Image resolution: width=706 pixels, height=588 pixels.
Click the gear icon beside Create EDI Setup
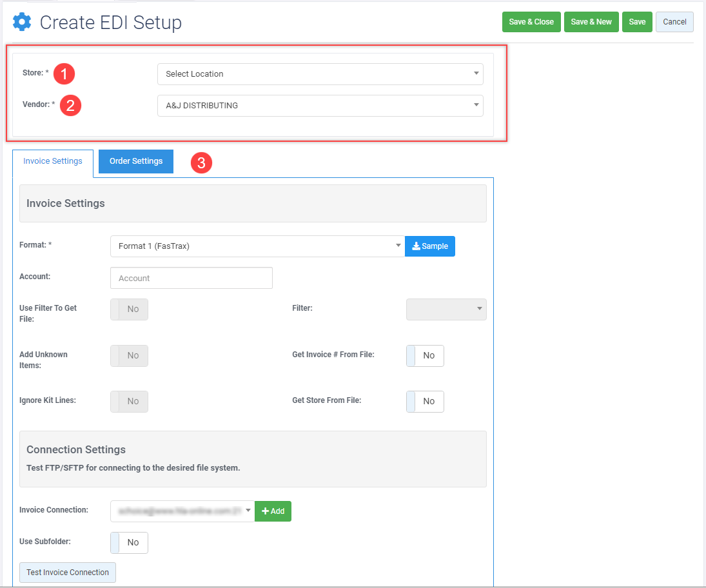22,23
